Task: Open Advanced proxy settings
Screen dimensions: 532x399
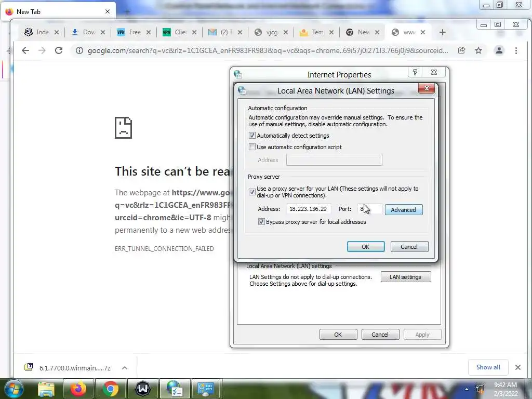Action: (403, 210)
